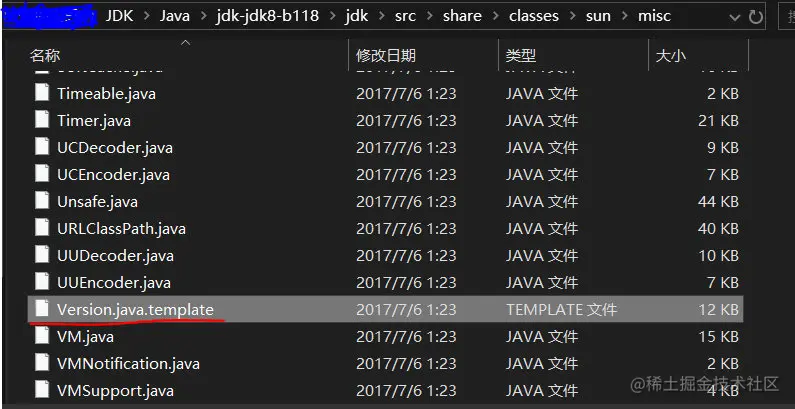795x409 pixels.
Task: Click the 10 KB size of UUDecoder.java
Action: (718, 255)
